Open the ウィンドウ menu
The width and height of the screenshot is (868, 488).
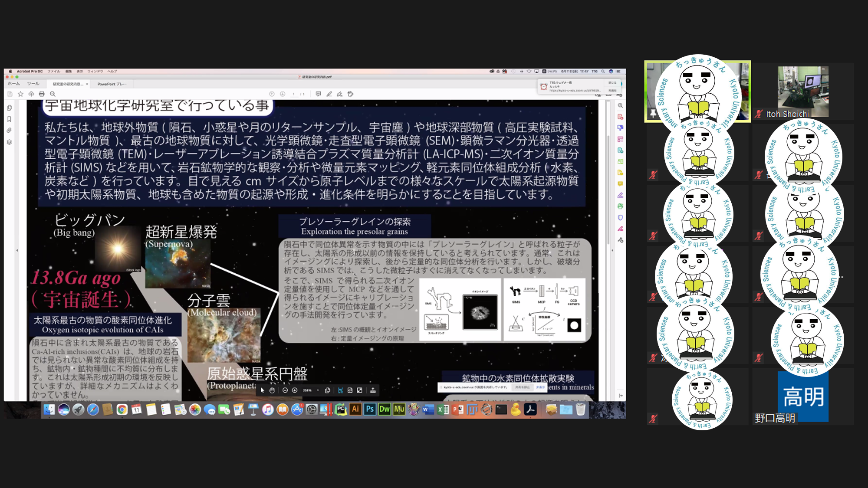point(95,71)
